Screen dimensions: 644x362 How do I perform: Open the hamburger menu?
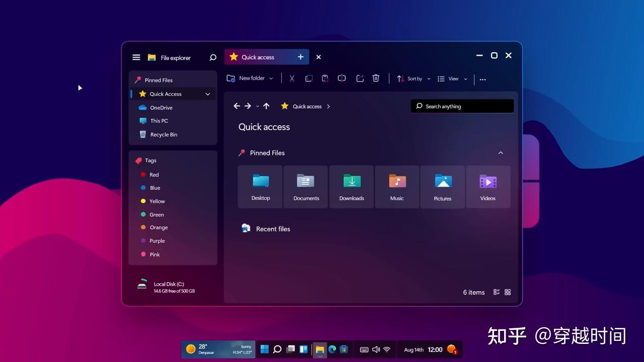click(136, 57)
